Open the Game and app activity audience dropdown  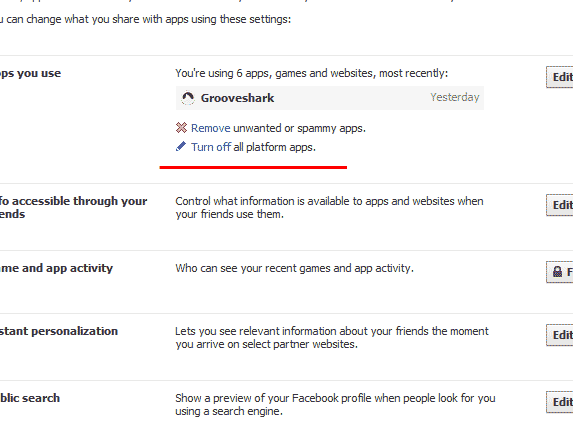pos(560,272)
